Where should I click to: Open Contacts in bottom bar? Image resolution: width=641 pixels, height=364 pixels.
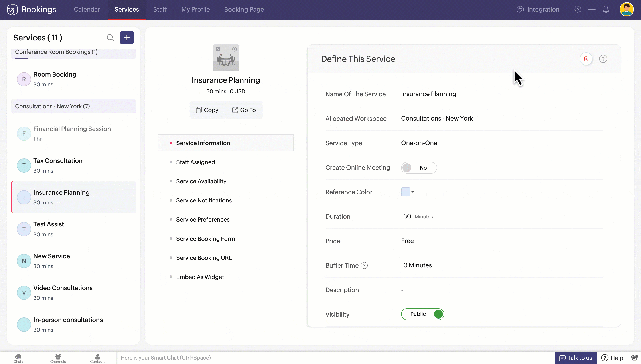(x=97, y=358)
